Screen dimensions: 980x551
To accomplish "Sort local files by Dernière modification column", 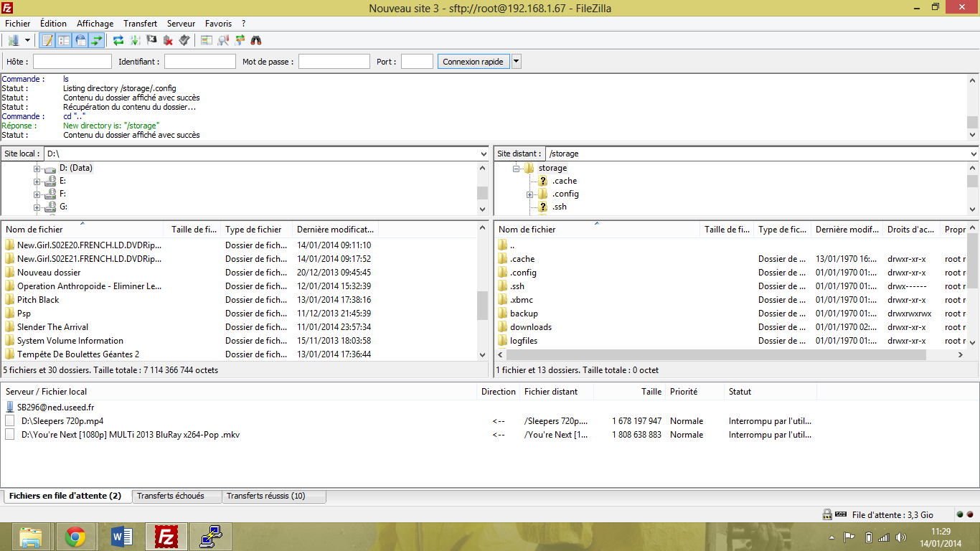I will [335, 230].
